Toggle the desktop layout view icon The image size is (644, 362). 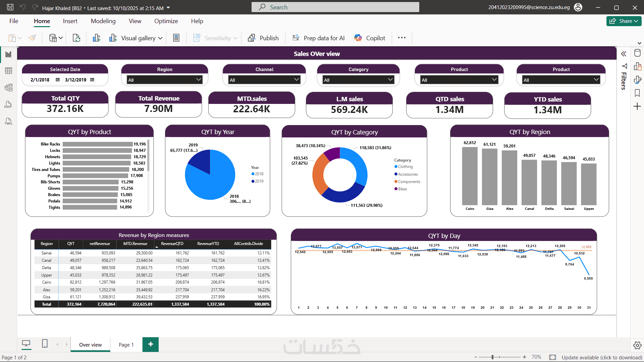(26, 344)
